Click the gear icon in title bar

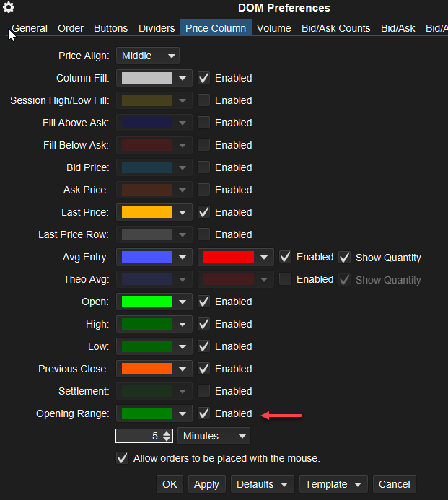tap(9, 8)
